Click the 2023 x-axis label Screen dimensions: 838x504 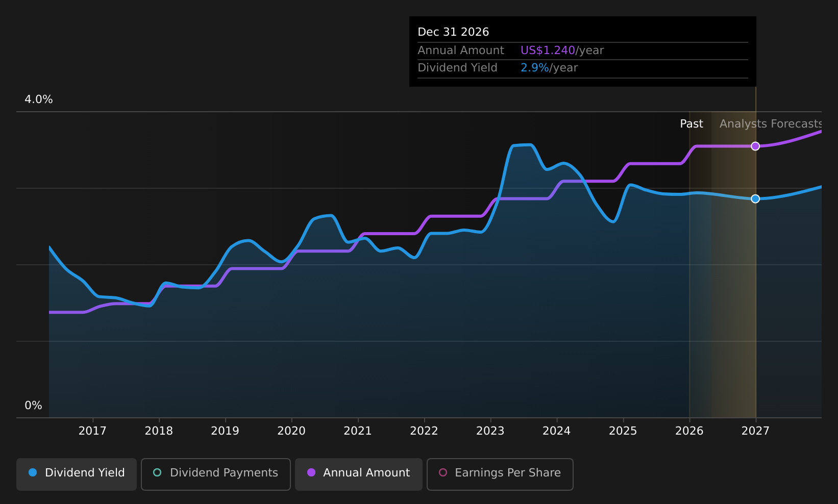[490, 431]
